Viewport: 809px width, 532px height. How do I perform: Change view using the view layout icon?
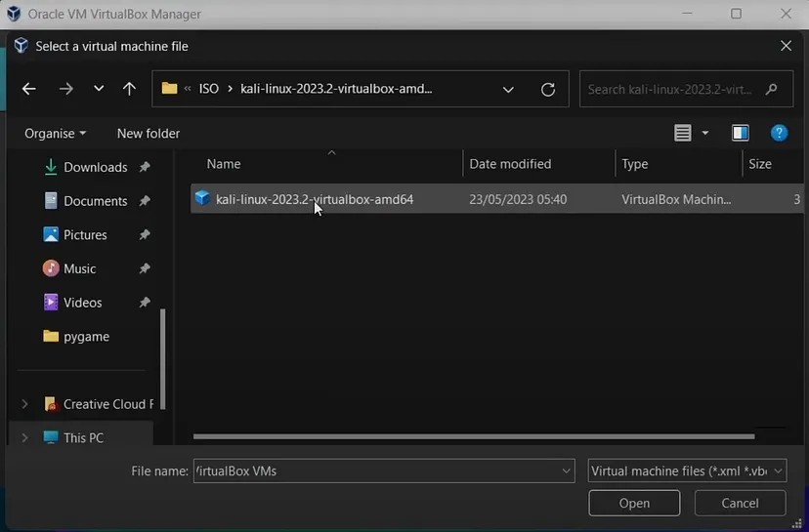(x=683, y=133)
